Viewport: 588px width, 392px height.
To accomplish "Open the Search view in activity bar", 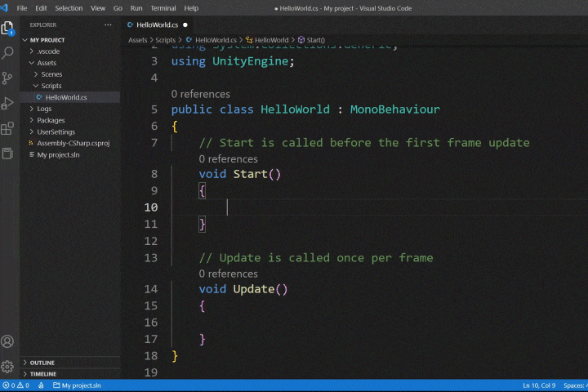I will click(7, 53).
